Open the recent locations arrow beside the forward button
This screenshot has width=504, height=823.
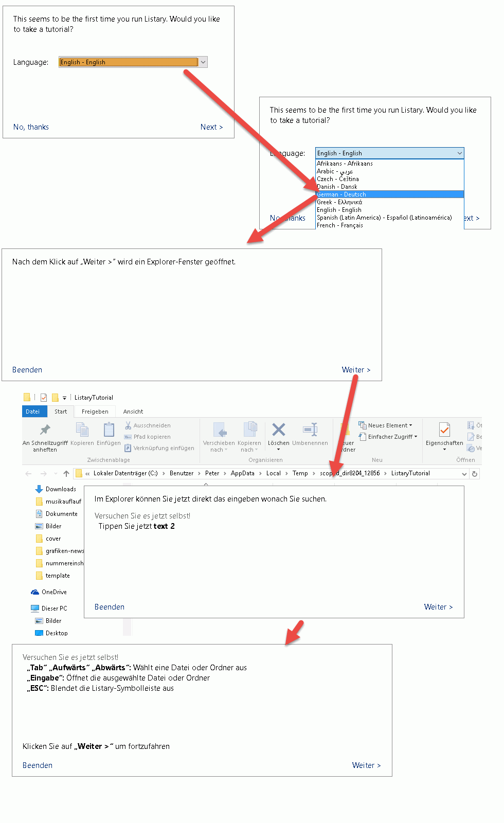pyautogui.click(x=55, y=474)
